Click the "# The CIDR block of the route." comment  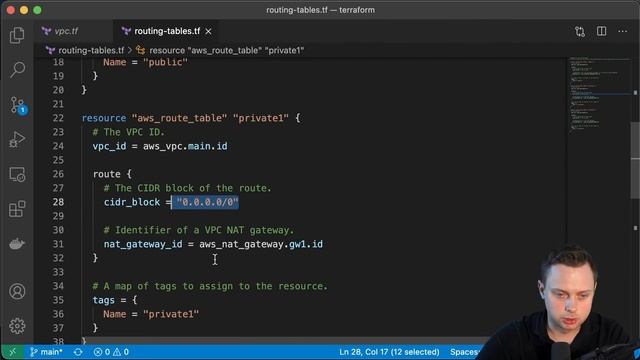[187, 188]
